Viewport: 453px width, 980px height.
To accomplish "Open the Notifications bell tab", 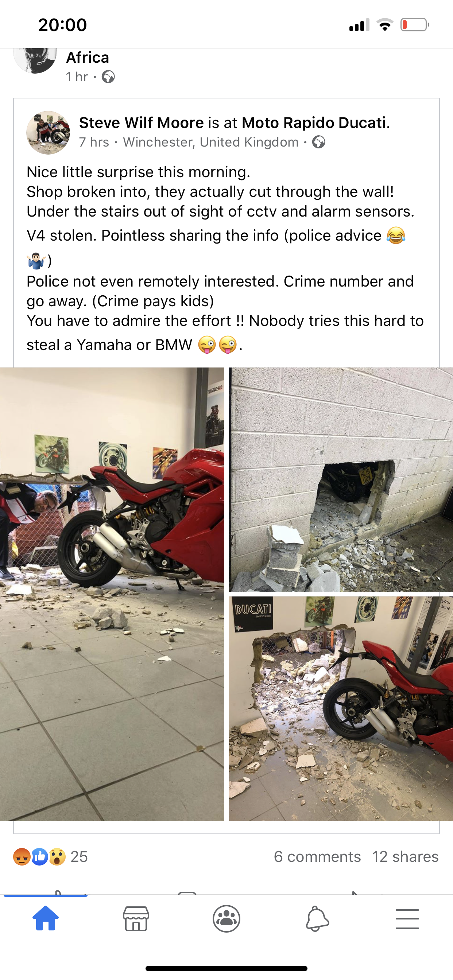I will (x=317, y=919).
